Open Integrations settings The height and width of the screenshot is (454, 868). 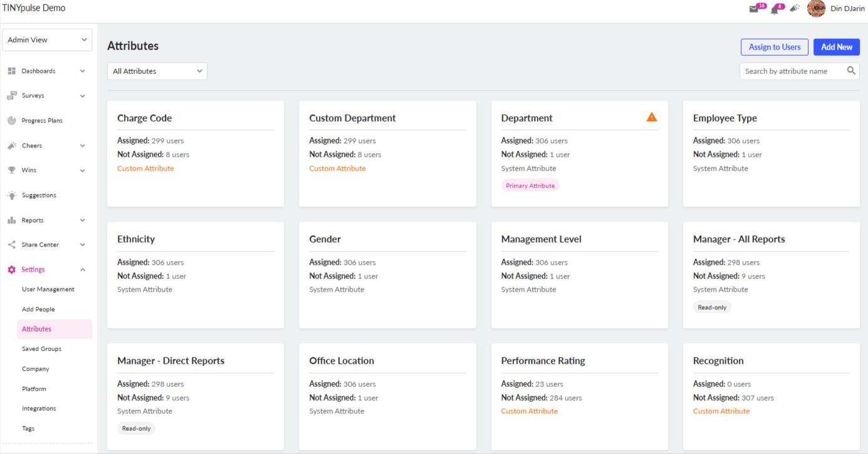click(x=39, y=408)
